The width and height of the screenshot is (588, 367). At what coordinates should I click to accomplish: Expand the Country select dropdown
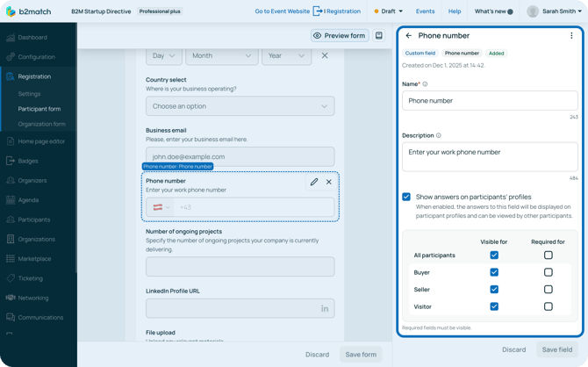click(x=240, y=106)
